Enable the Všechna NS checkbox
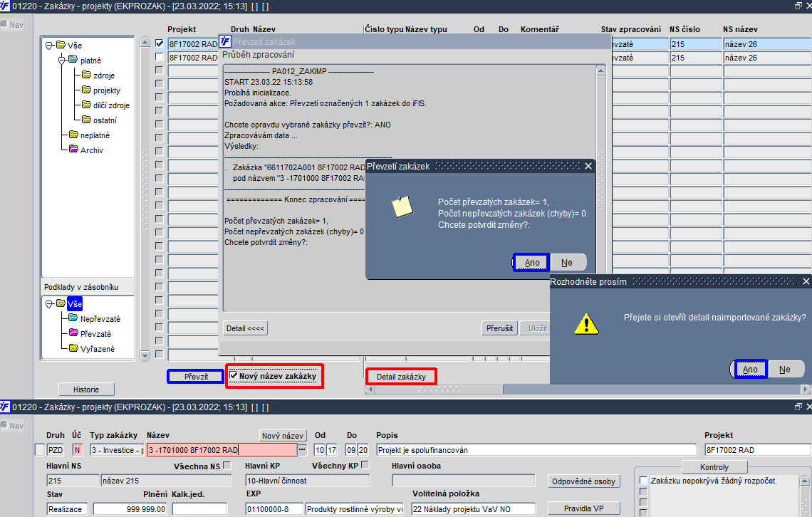The width and height of the screenshot is (812, 517). (x=227, y=466)
